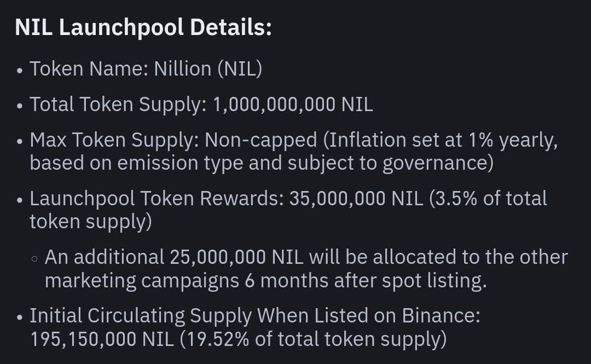Screen dimensions: 591x364
Task: Click the bullet dot beside Token Name
Action: pos(20,71)
